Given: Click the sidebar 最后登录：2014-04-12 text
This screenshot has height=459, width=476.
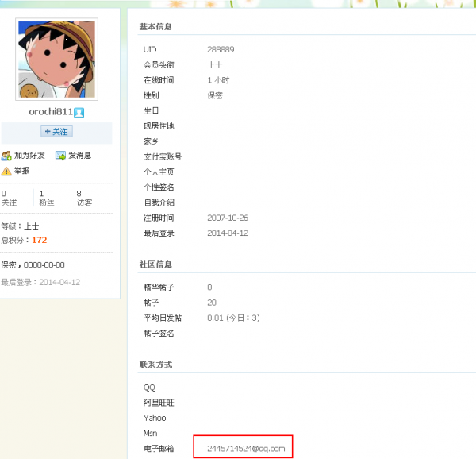Looking at the screenshot, I should (40, 282).
